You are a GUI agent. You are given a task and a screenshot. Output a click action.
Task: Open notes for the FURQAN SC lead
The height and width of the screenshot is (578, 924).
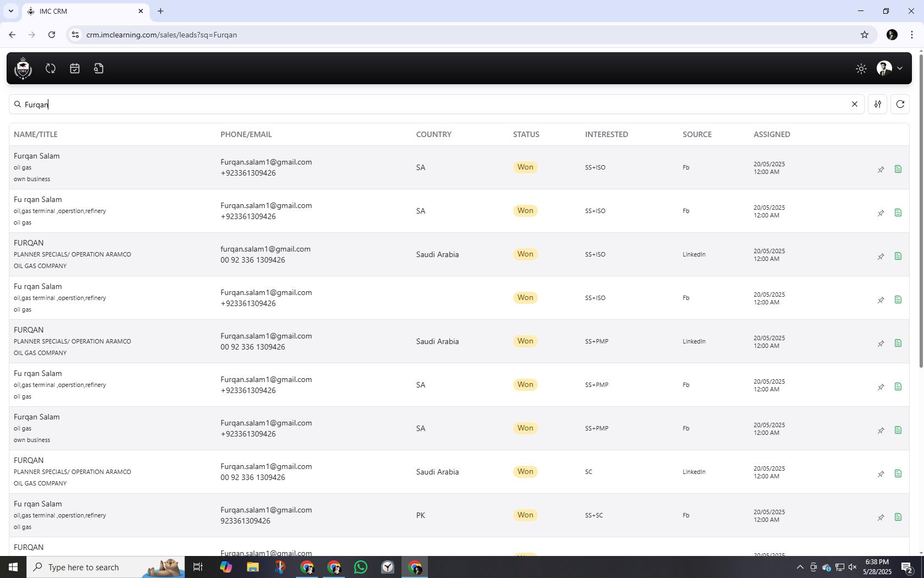898,473
